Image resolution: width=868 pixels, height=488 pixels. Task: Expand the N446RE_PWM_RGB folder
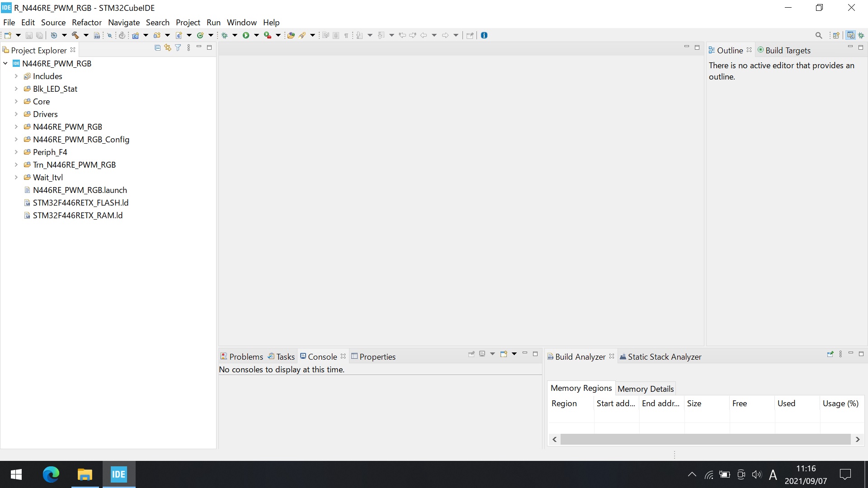click(15, 127)
